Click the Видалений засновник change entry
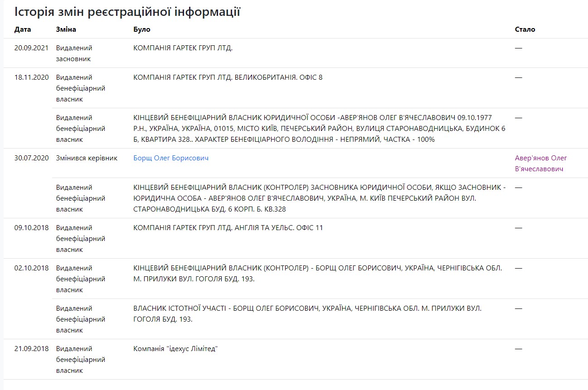The image size is (588, 390). [x=74, y=53]
